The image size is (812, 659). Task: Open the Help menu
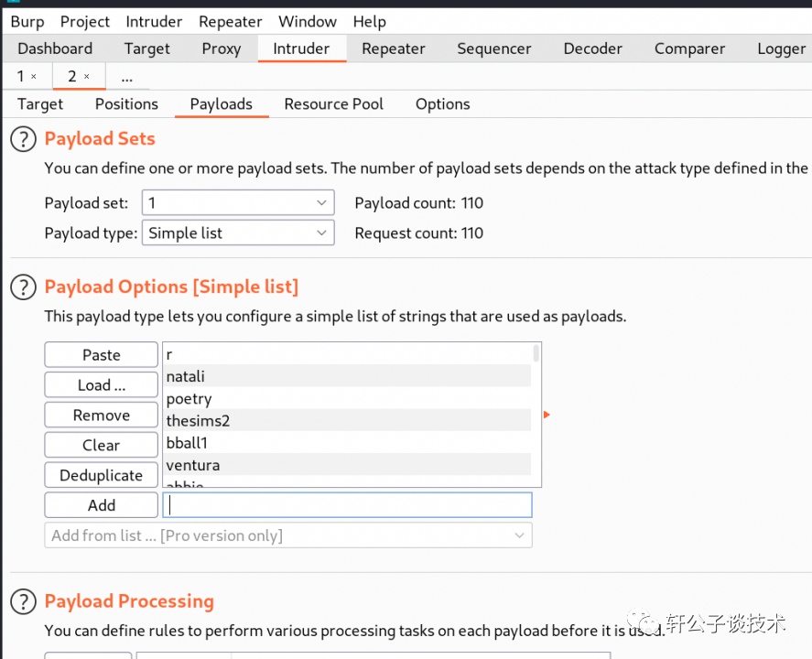click(x=370, y=22)
